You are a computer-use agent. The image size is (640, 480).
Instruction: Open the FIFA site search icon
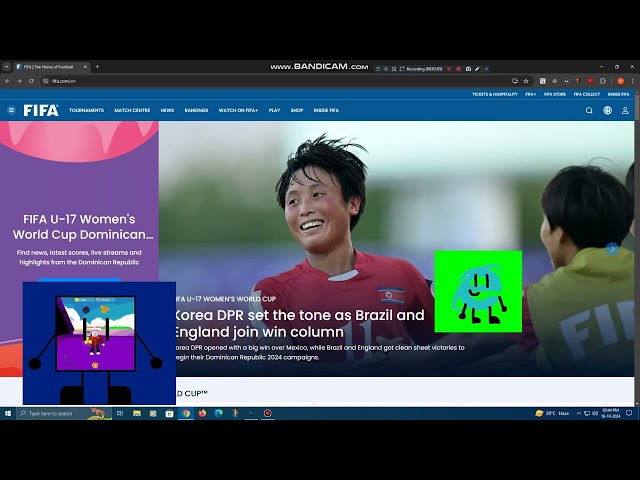coord(589,110)
